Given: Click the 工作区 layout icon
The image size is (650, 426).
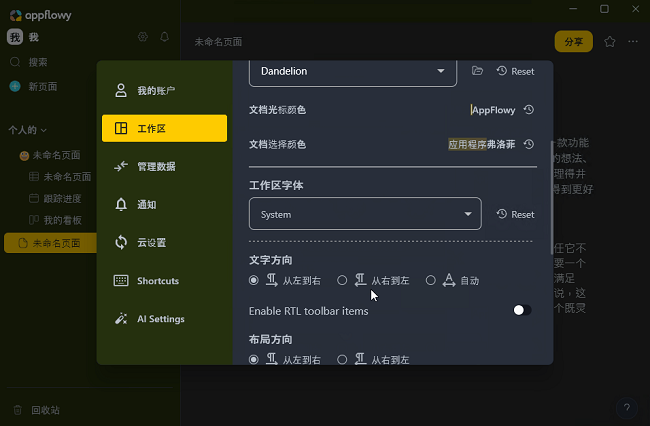Looking at the screenshot, I should (121, 128).
